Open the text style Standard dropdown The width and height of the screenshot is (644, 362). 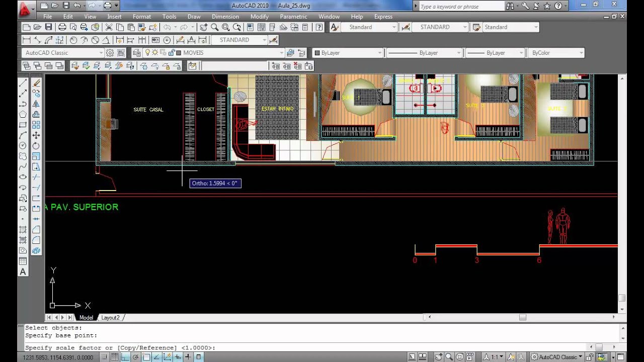click(393, 27)
